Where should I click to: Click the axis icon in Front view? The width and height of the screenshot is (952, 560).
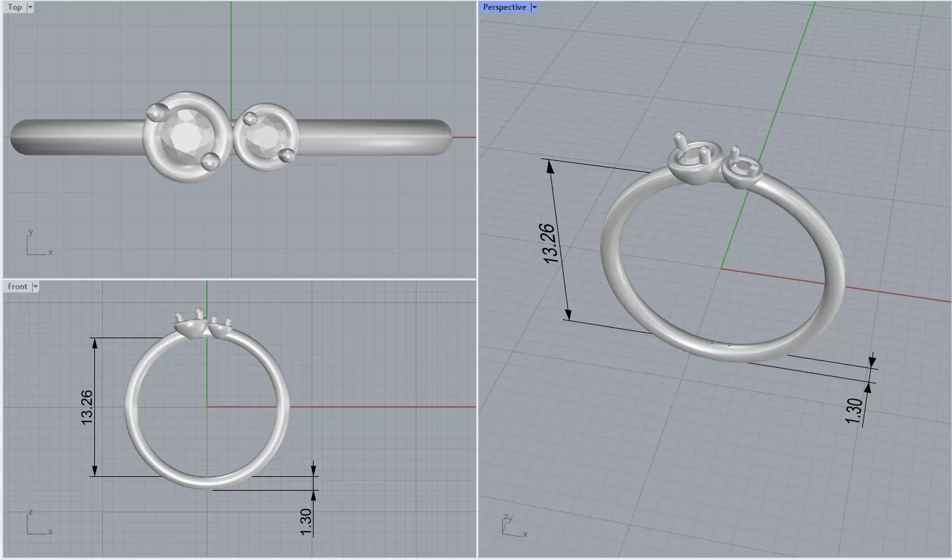(38, 523)
